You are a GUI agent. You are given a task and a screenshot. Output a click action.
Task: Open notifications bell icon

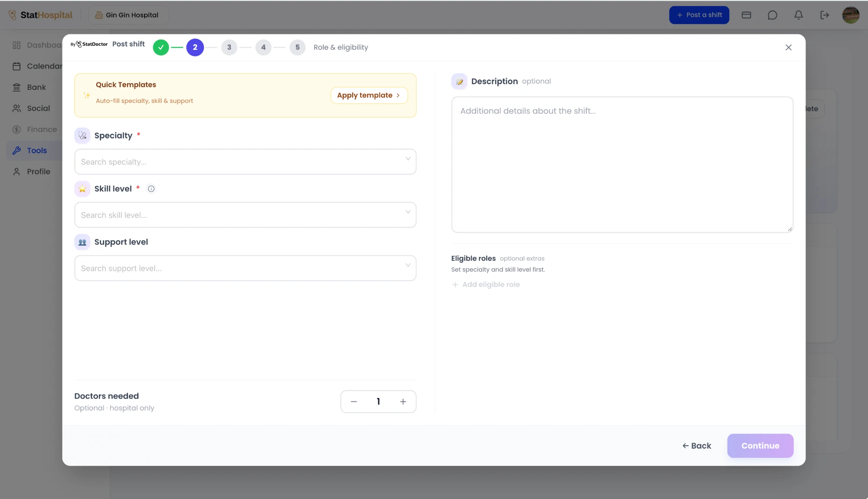click(799, 15)
